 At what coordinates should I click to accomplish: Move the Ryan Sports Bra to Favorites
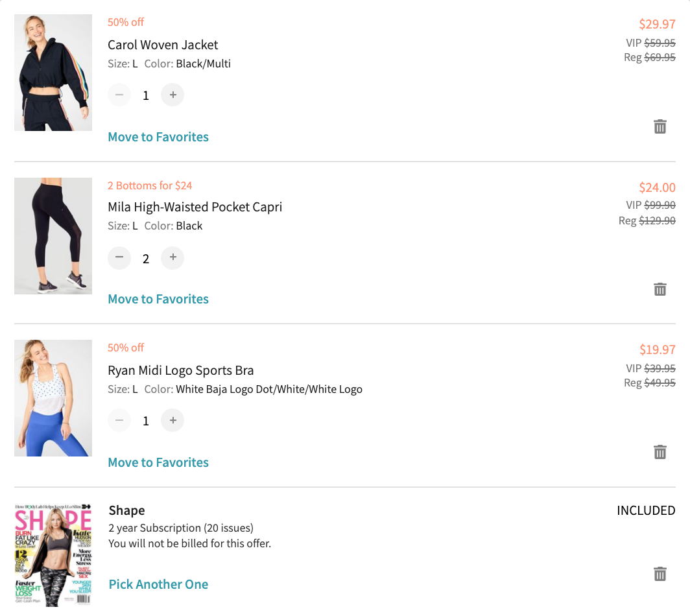pos(158,462)
